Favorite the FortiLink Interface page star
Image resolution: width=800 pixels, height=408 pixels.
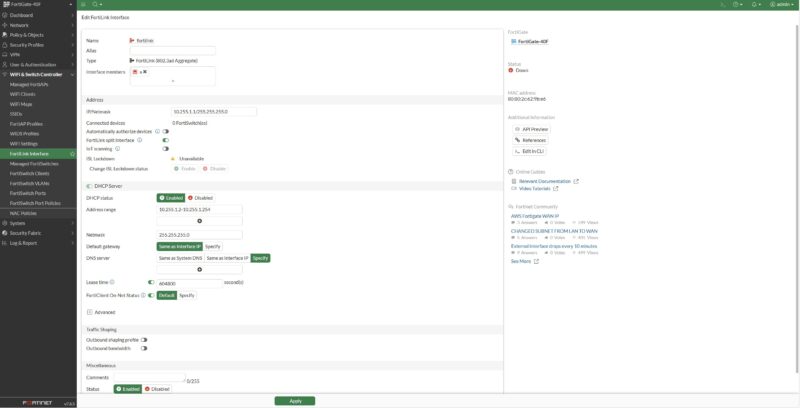coord(72,154)
